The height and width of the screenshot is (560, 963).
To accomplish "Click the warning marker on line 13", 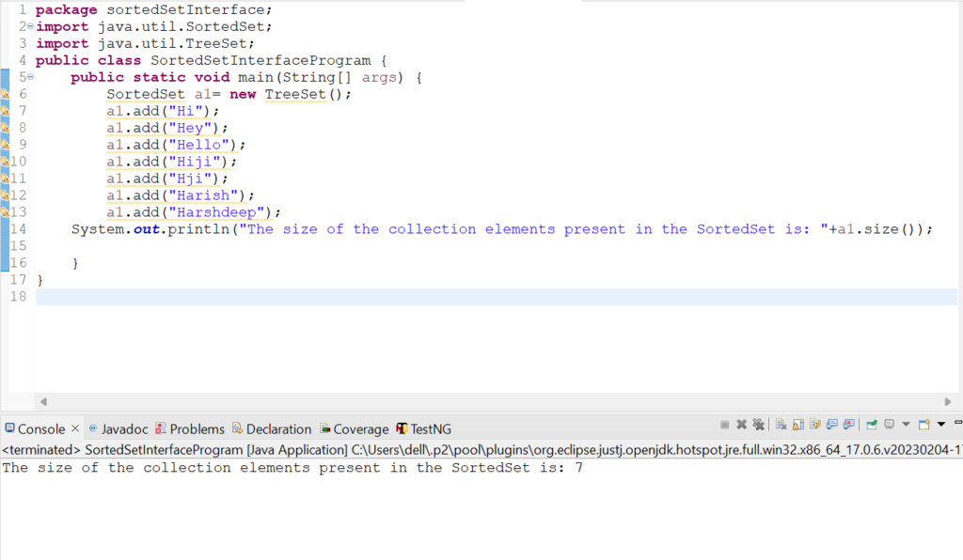I will pyautogui.click(x=5, y=212).
